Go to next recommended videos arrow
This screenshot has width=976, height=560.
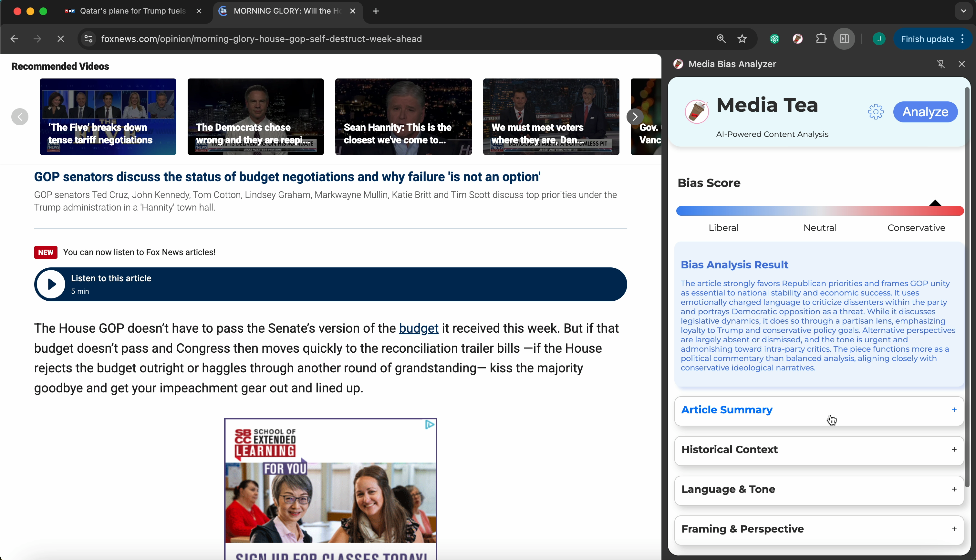[635, 117]
